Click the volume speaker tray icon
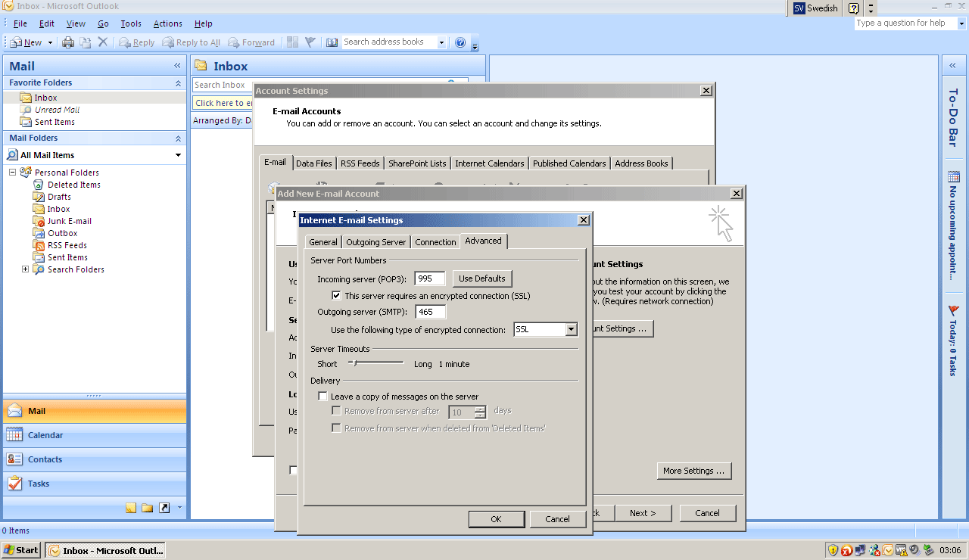The height and width of the screenshot is (560, 969). click(914, 551)
